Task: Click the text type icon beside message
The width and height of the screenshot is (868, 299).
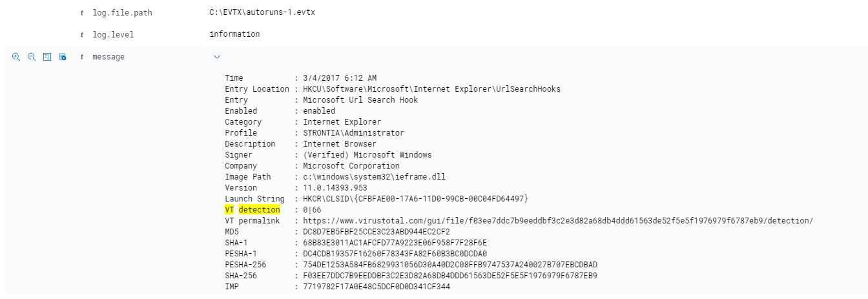Action: pos(82,57)
